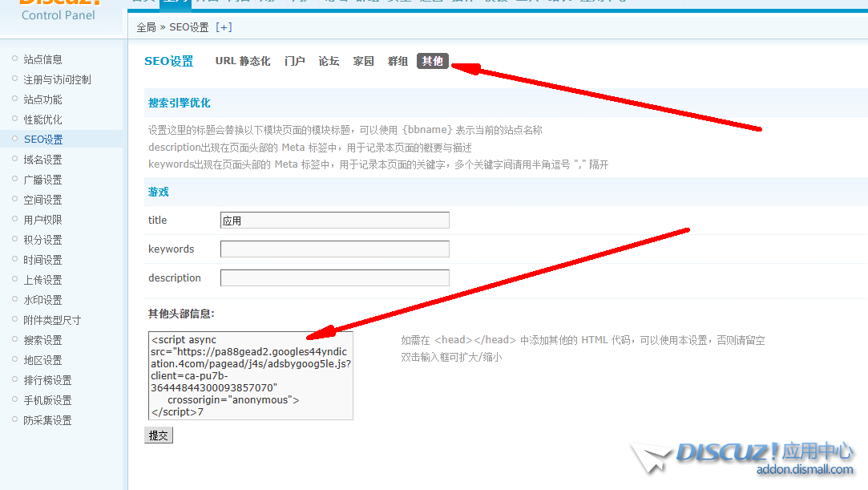Open 水印设置 in the sidebar
Viewport: 868px width, 490px height.
(42, 300)
